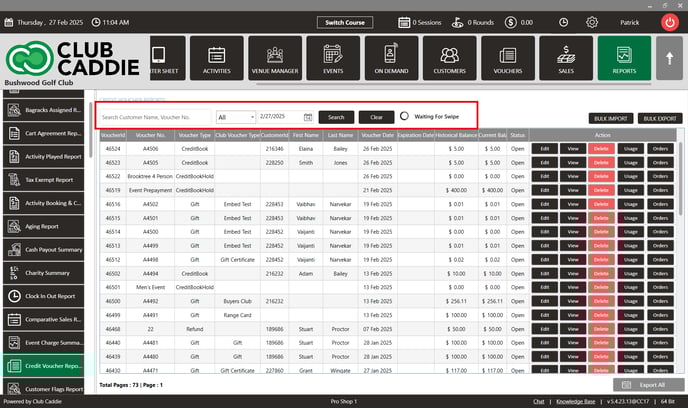Screen dimensions: 688x408
Task: Click the Bulk Export button
Action: (x=660, y=118)
